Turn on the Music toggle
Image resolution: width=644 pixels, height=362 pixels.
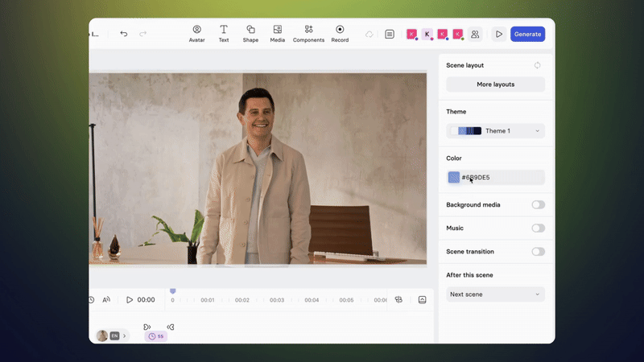coord(538,228)
